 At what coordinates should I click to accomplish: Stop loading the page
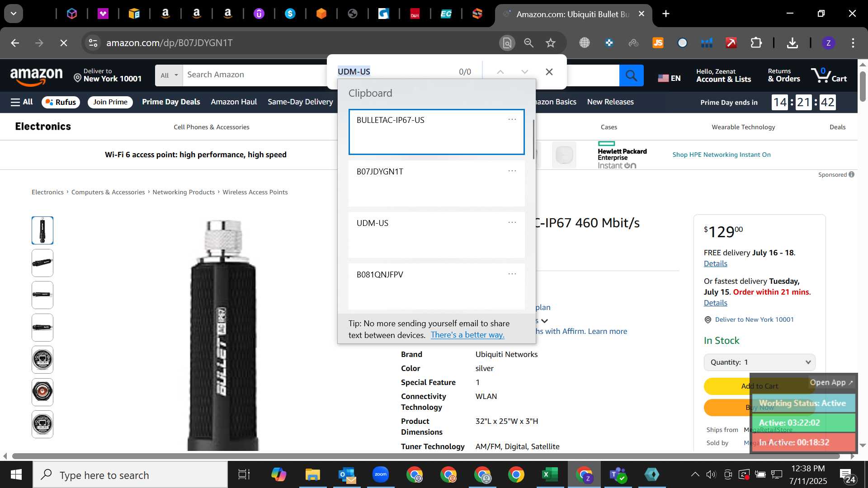tap(64, 43)
